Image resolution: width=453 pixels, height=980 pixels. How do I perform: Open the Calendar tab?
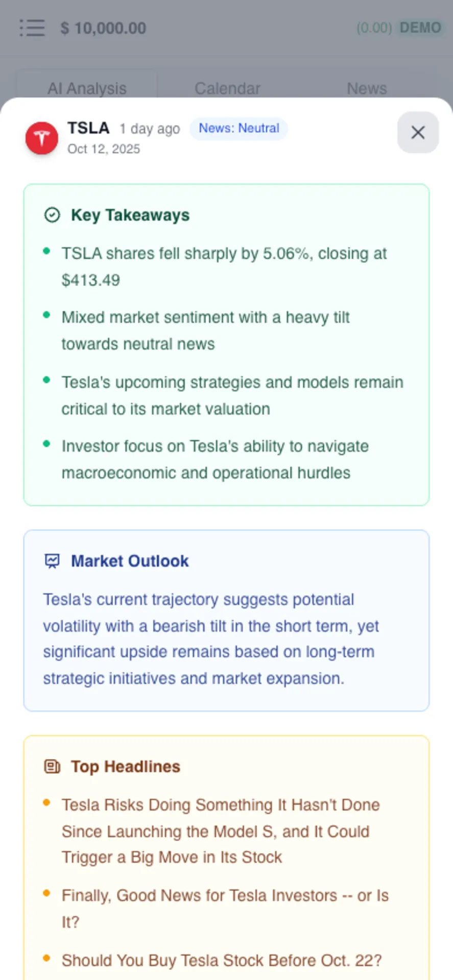[227, 88]
